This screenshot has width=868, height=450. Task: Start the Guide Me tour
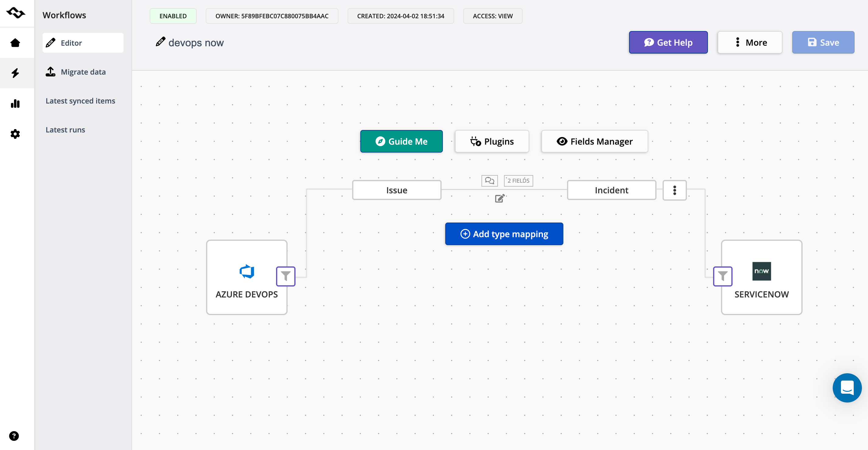pos(401,141)
